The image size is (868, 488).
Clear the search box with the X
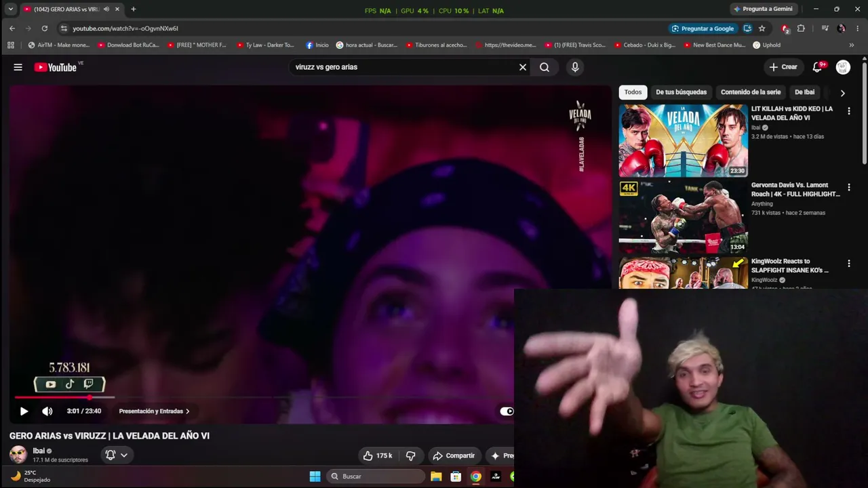(523, 67)
